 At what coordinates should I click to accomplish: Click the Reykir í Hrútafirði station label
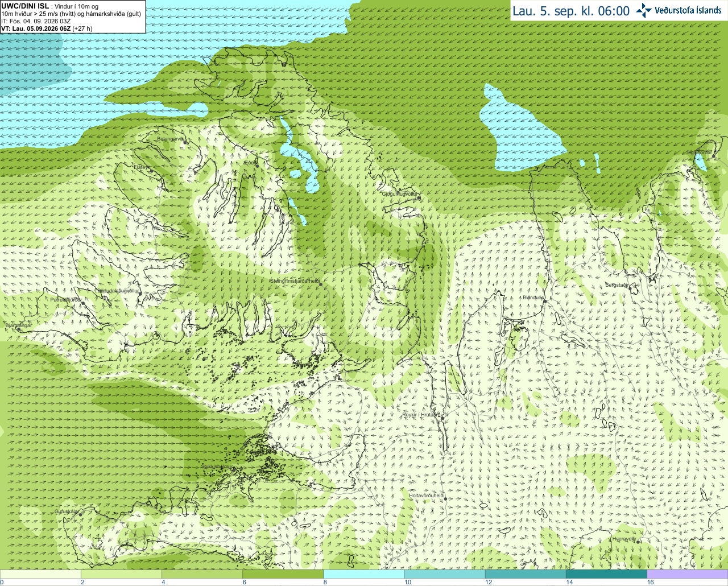tap(420, 415)
